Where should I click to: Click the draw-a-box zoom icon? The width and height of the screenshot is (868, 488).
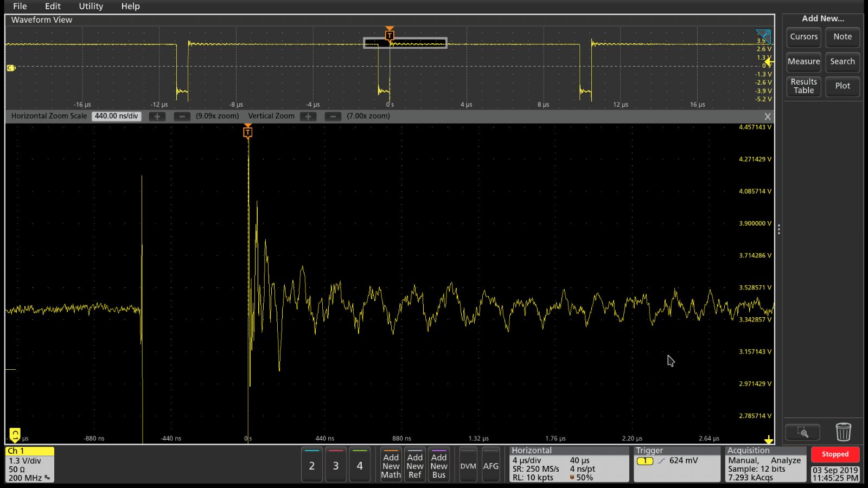tap(803, 432)
